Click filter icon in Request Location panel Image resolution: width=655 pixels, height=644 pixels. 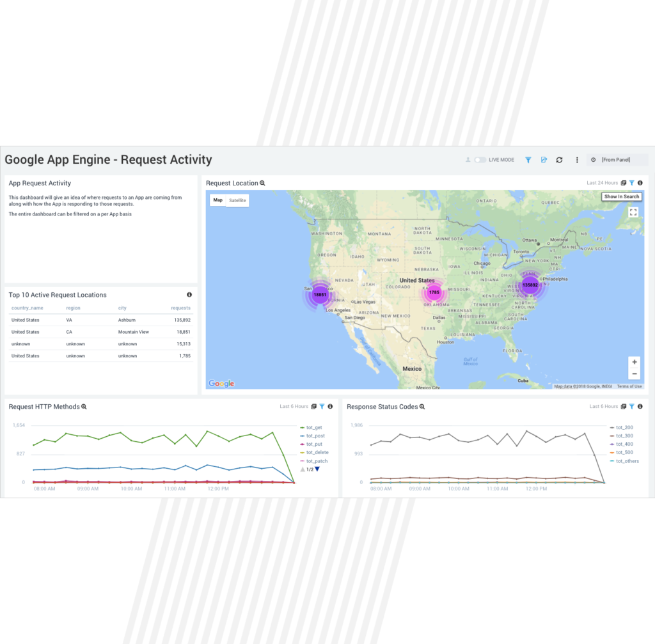point(631,183)
